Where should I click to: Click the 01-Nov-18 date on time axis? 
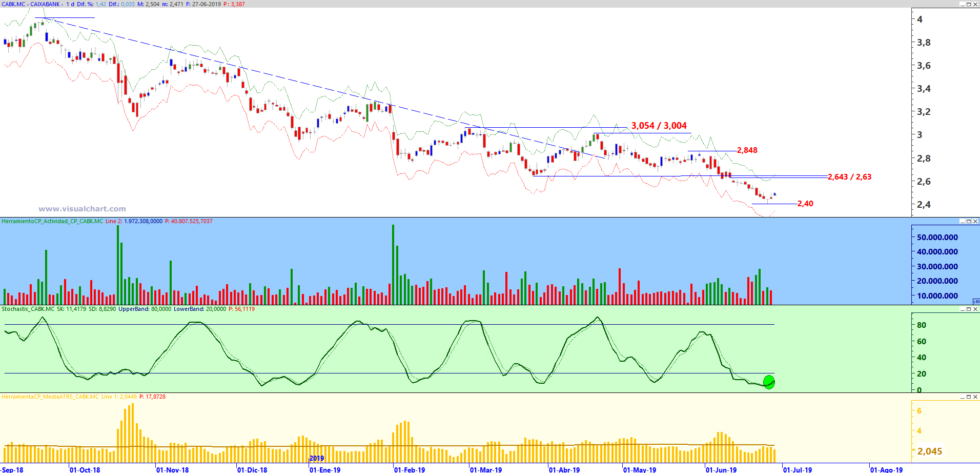(173, 469)
